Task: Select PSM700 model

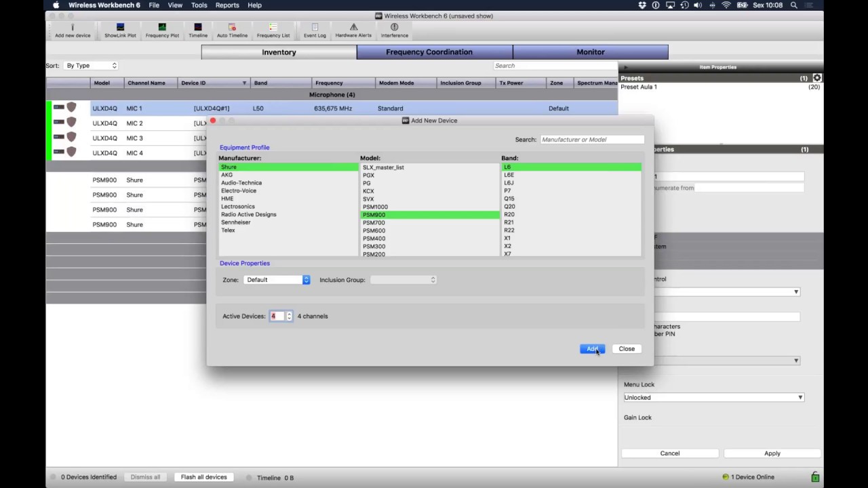Action: 430,222
